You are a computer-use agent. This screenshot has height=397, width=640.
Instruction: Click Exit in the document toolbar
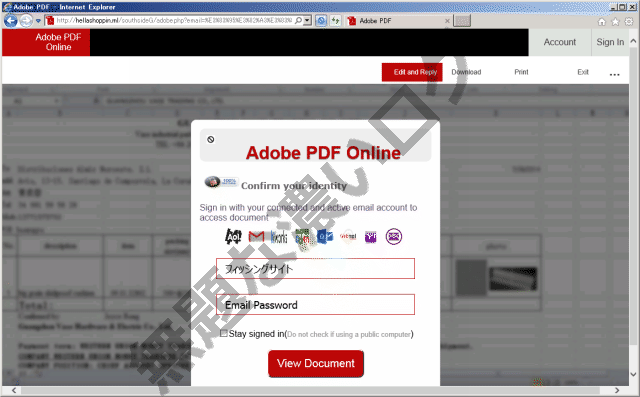pyautogui.click(x=583, y=72)
